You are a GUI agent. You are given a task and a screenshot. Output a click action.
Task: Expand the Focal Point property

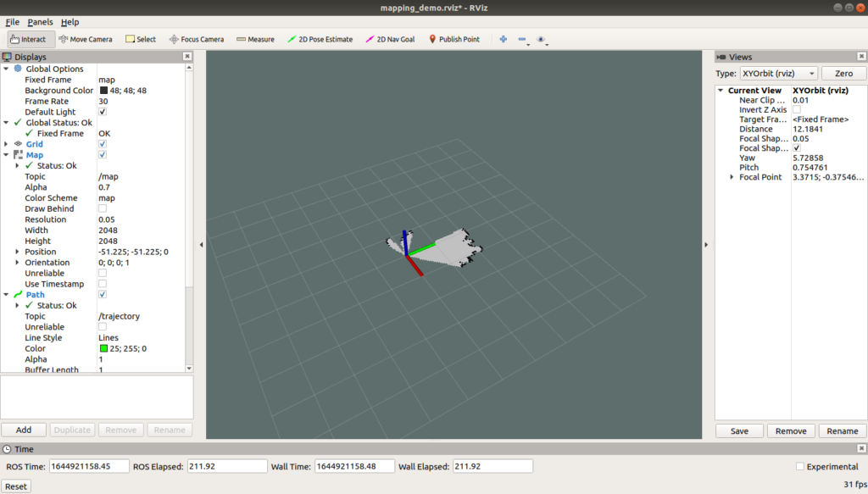point(732,177)
